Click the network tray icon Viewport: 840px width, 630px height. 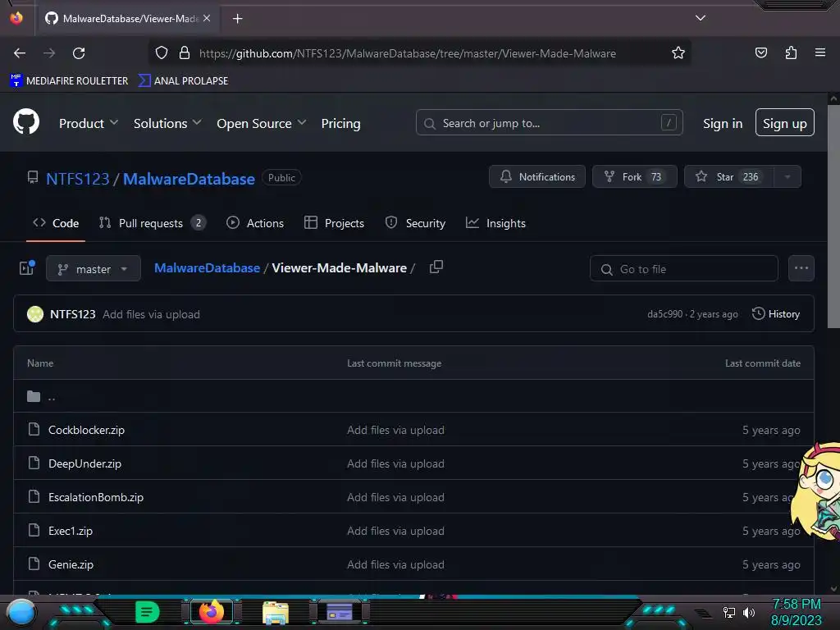(x=729, y=612)
